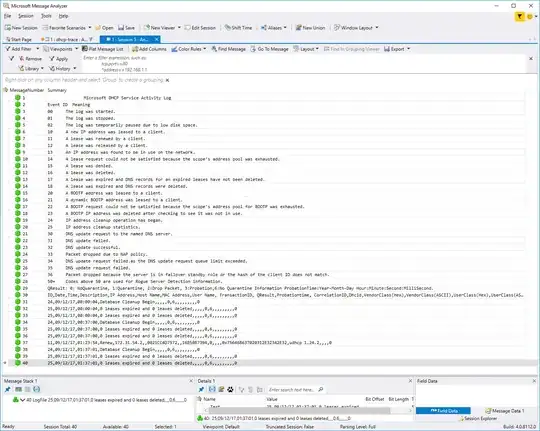Click the Details horizontal scrollbar
The image size is (540, 431).
[x=300, y=410]
